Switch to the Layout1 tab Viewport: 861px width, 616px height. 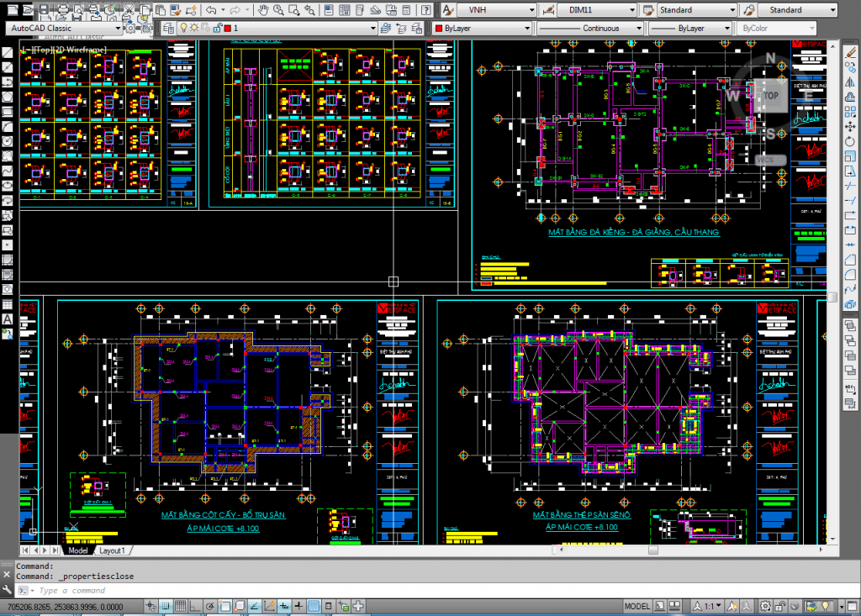[x=112, y=550]
